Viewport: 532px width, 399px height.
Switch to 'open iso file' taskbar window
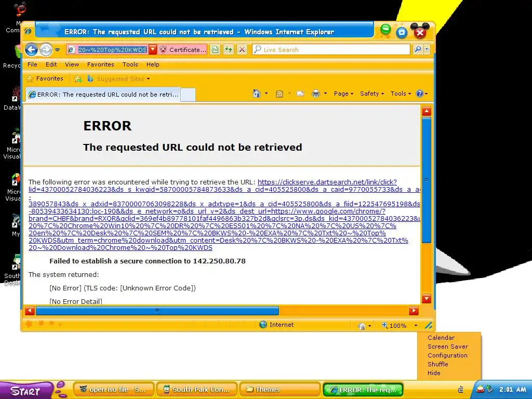click(x=113, y=390)
